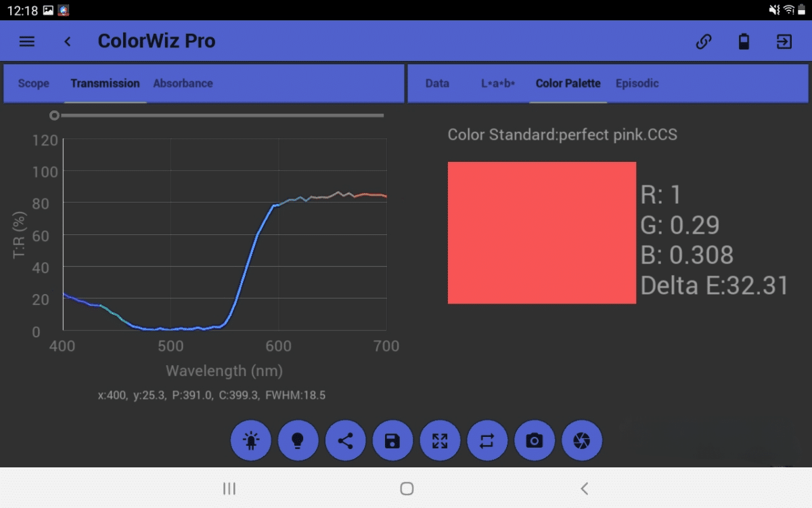Expand the chart to fullscreen
The height and width of the screenshot is (508, 812).
click(440, 441)
